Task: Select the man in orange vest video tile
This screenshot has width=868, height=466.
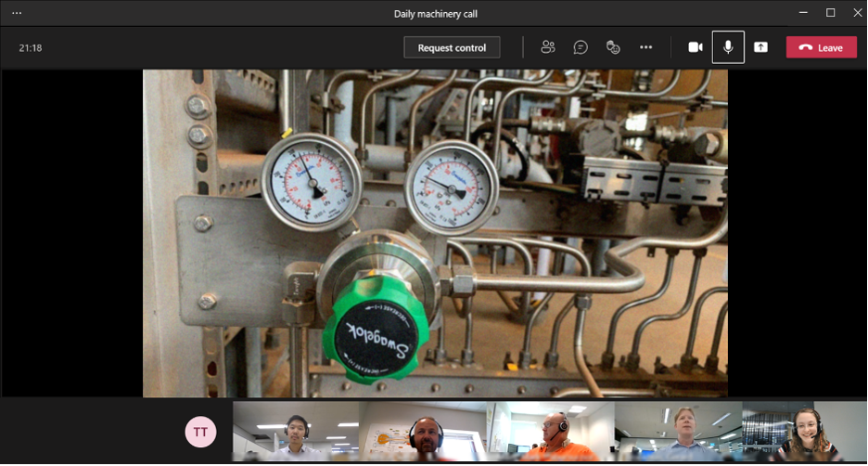Action: pos(550,432)
